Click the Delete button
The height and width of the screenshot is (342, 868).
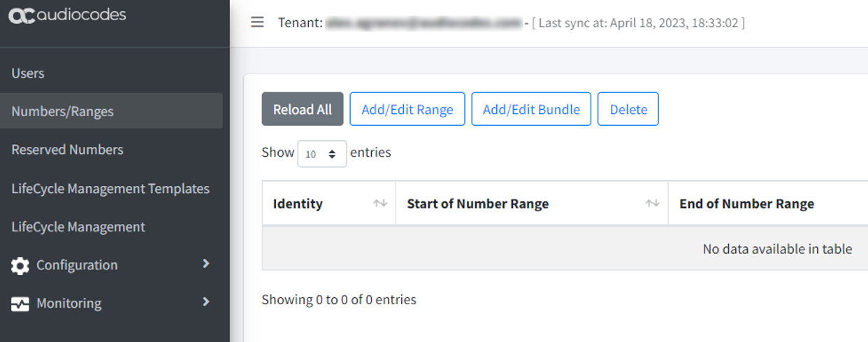(x=628, y=109)
